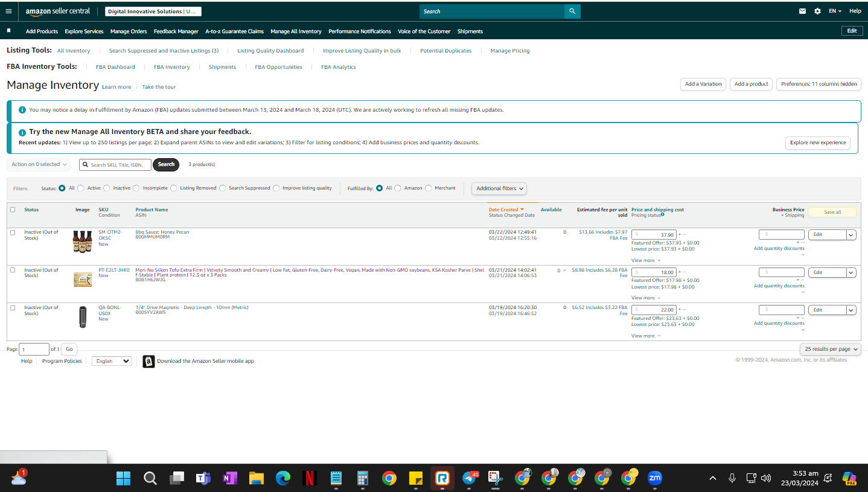The height and width of the screenshot is (492, 868).
Task: Select the Listing Removed filter radio
Action: pyautogui.click(x=173, y=188)
